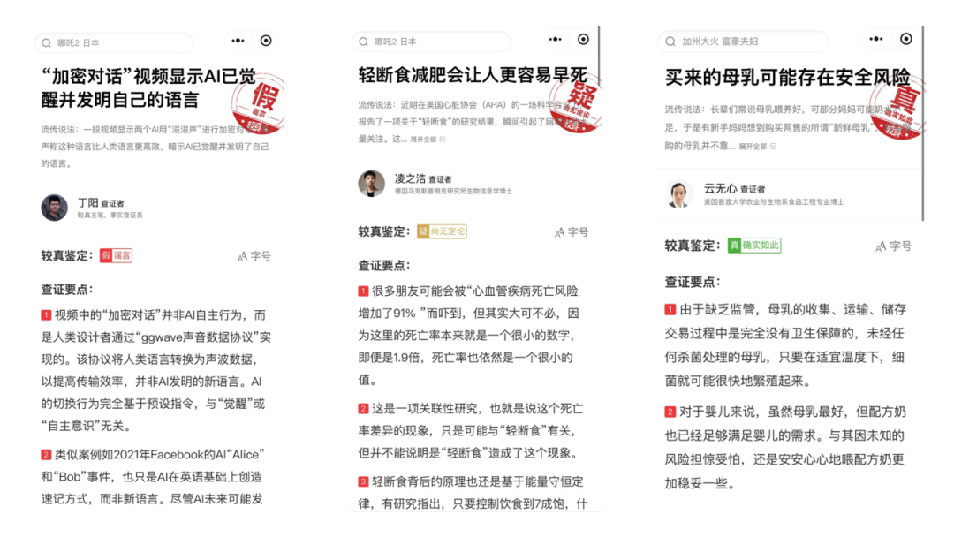Open three-dot menu in breast milk panel
This screenshot has height=560, width=954.
(876, 39)
